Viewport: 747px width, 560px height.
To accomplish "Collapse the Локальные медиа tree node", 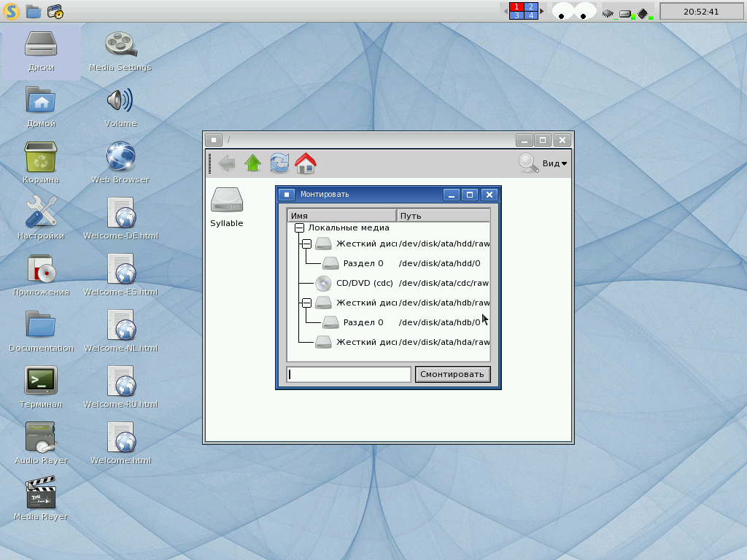I will point(299,228).
